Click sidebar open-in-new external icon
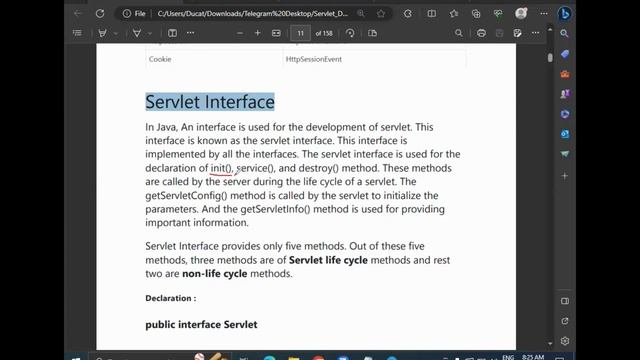Viewport: 640px width, 360px height. tap(564, 321)
